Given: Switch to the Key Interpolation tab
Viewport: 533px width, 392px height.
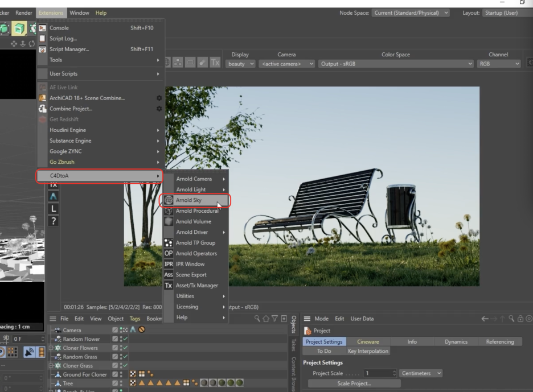Looking at the screenshot, I should click(x=368, y=351).
